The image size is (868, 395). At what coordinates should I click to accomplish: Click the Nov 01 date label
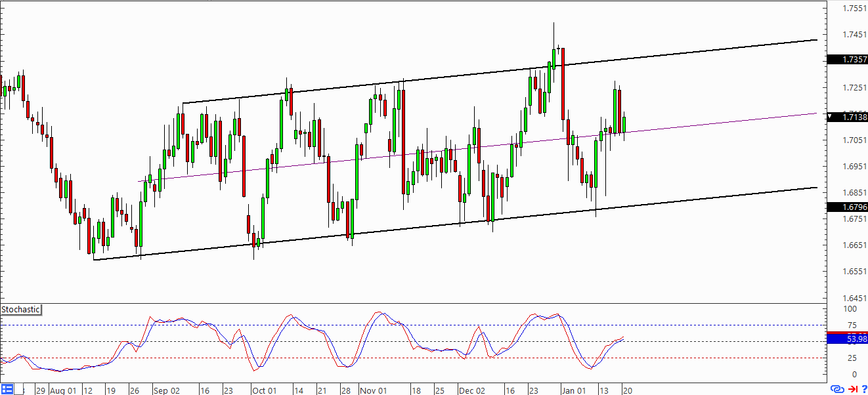tap(374, 390)
